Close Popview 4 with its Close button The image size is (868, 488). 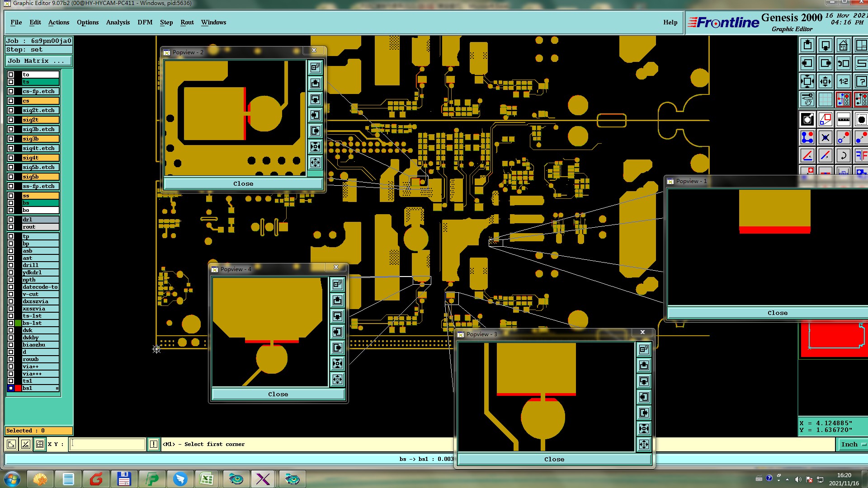tap(278, 394)
